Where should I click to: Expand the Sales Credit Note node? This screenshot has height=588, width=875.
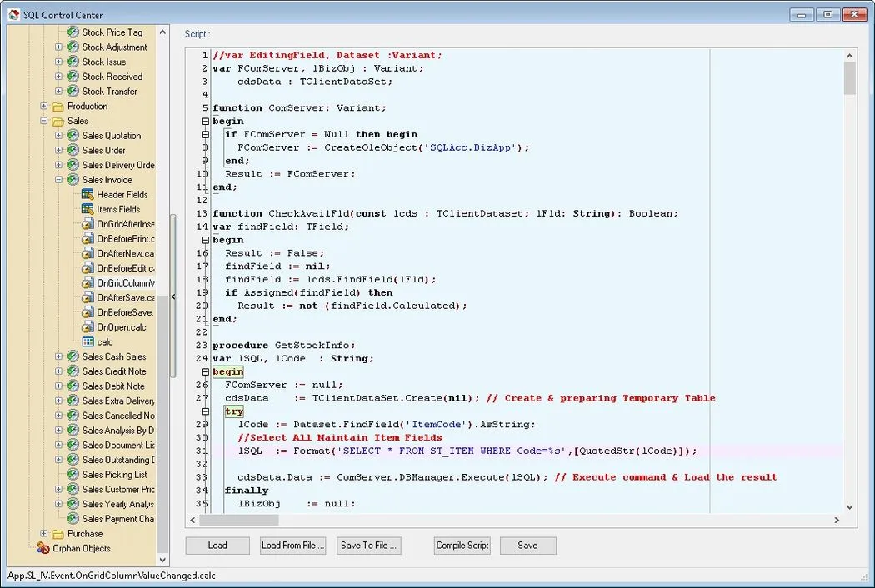click(58, 371)
